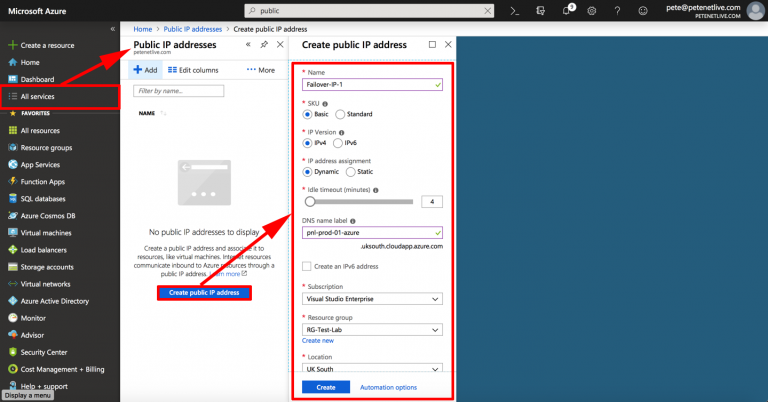Screen dimensions: 768x402
Task: Click Automation options link
Action: [x=388, y=387]
